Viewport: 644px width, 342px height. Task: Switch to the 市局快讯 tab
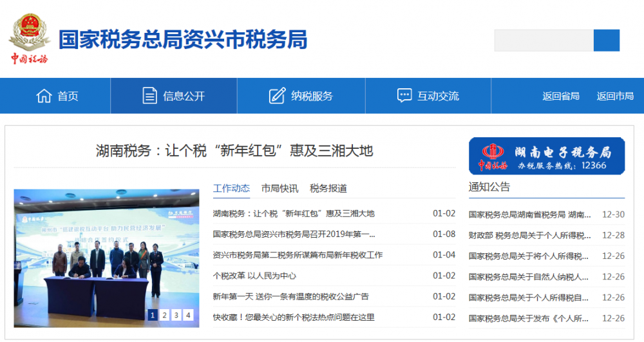[279, 188]
